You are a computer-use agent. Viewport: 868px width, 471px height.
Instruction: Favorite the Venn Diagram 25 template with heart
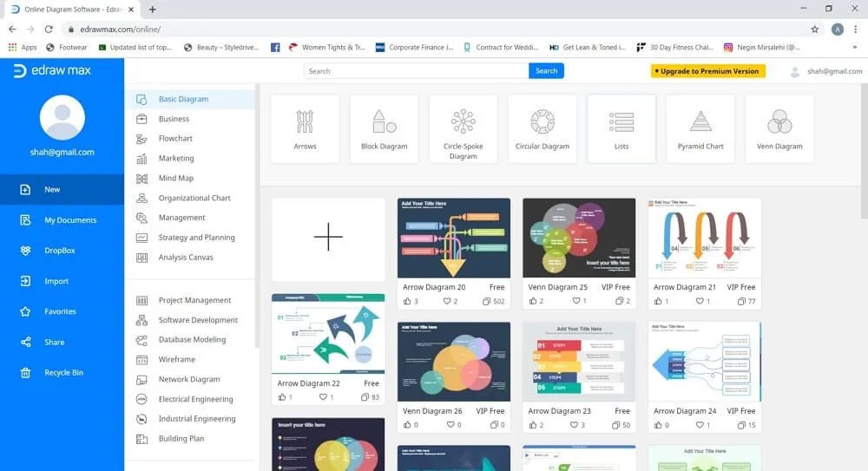pos(573,301)
